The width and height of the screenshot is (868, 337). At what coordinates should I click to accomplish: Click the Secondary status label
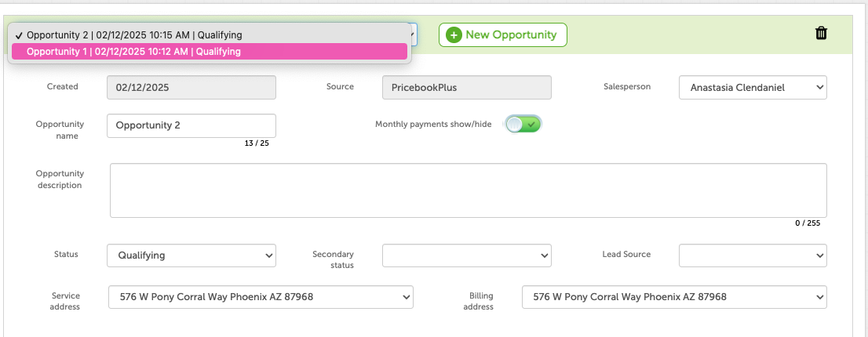(334, 259)
